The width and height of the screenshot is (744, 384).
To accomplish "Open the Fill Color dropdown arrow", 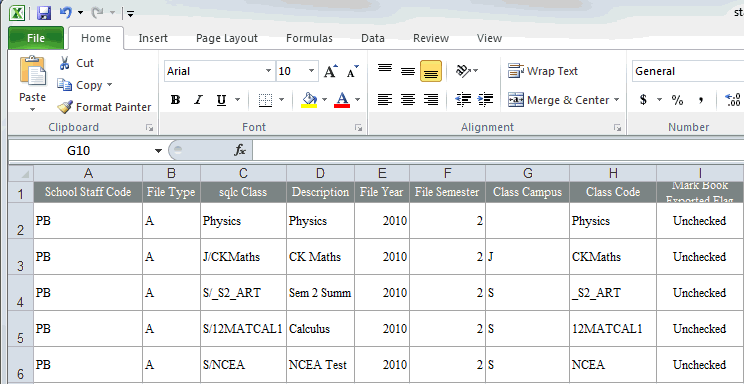I will click(325, 100).
